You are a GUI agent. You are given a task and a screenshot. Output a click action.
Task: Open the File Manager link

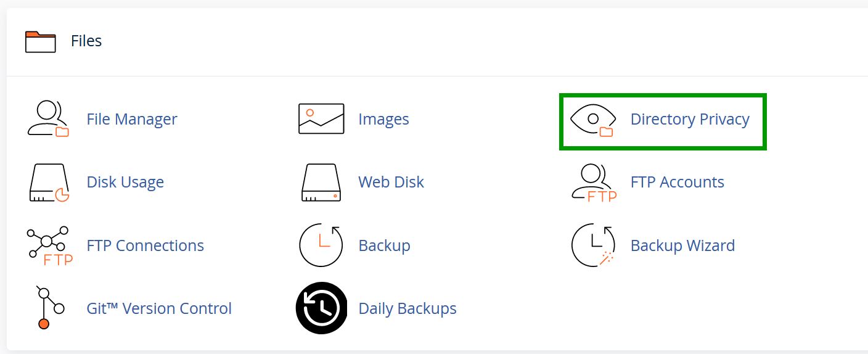[132, 119]
